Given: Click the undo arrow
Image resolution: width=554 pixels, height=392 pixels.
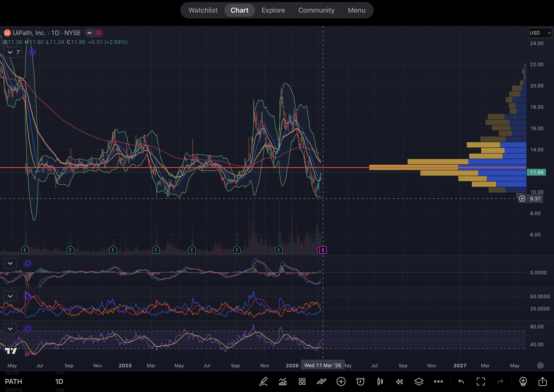Looking at the screenshot, I should (x=461, y=381).
